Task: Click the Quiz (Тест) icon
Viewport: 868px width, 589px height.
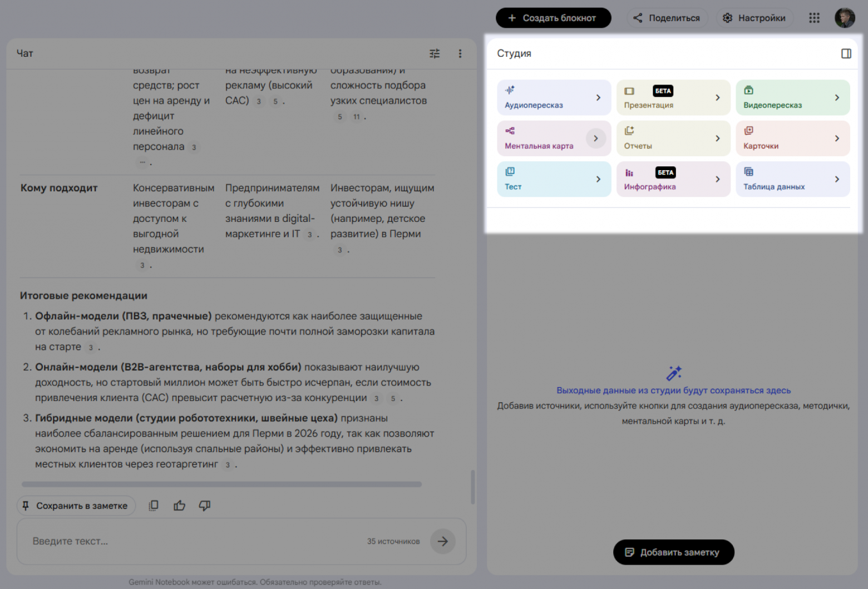Action: tap(510, 171)
